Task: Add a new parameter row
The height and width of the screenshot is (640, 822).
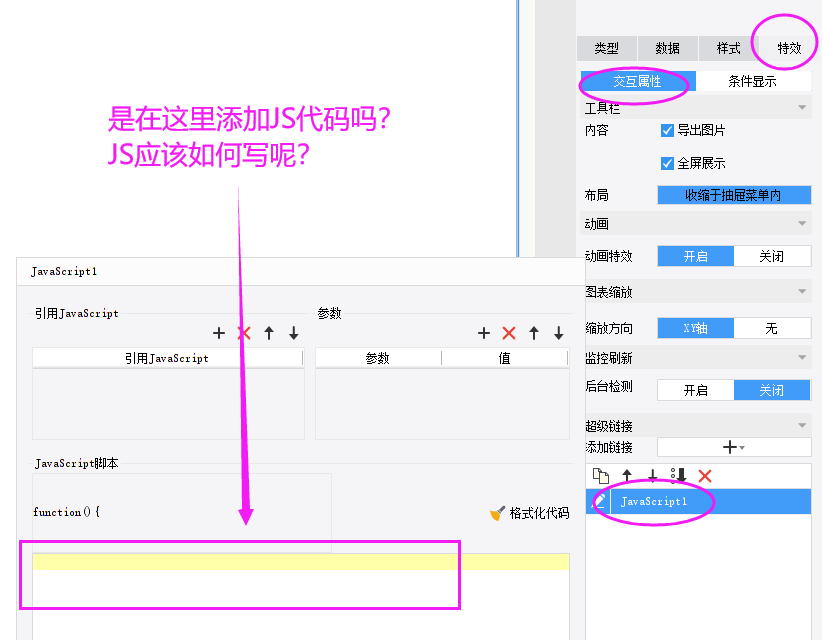Action: click(x=484, y=333)
